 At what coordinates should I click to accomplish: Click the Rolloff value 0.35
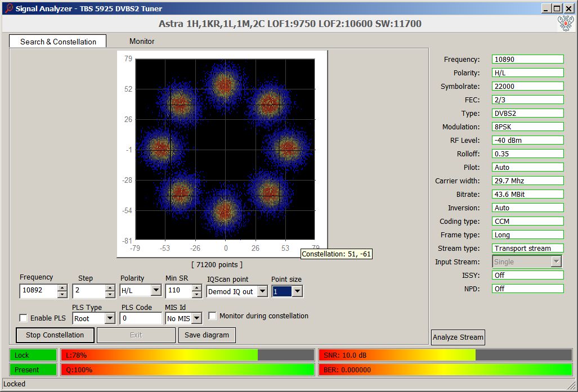pos(527,154)
